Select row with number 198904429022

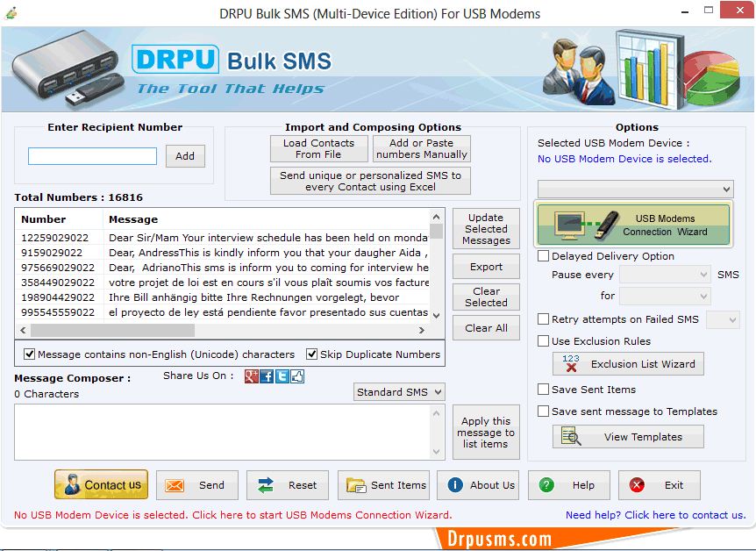(x=223, y=297)
